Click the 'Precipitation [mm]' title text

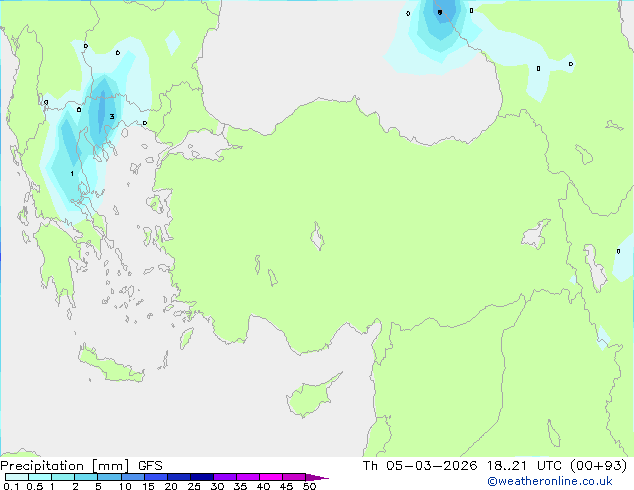(65, 466)
